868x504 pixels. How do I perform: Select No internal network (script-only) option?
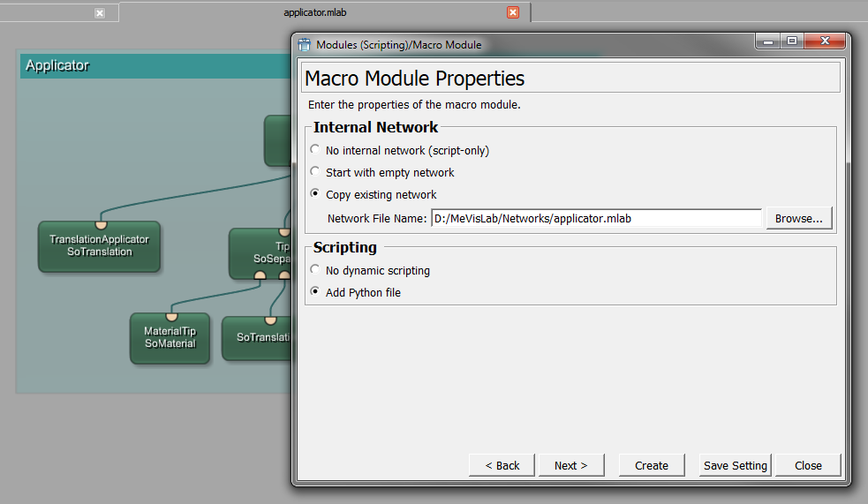pyautogui.click(x=315, y=150)
